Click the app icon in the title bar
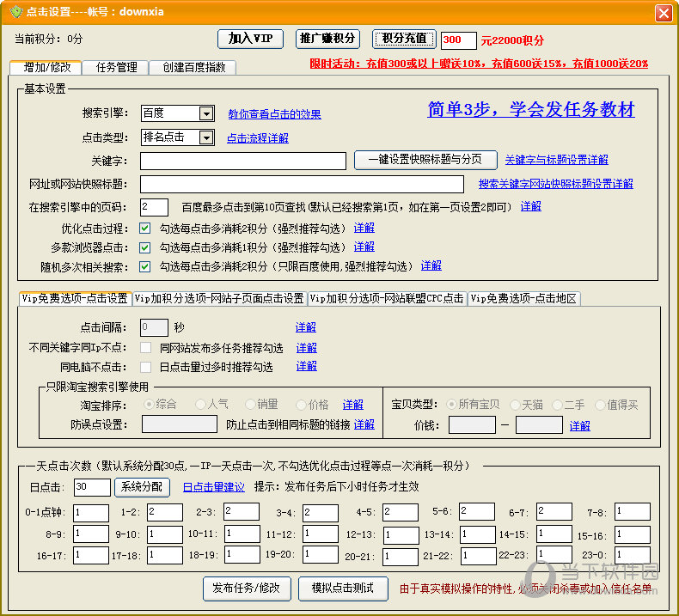 (15, 12)
